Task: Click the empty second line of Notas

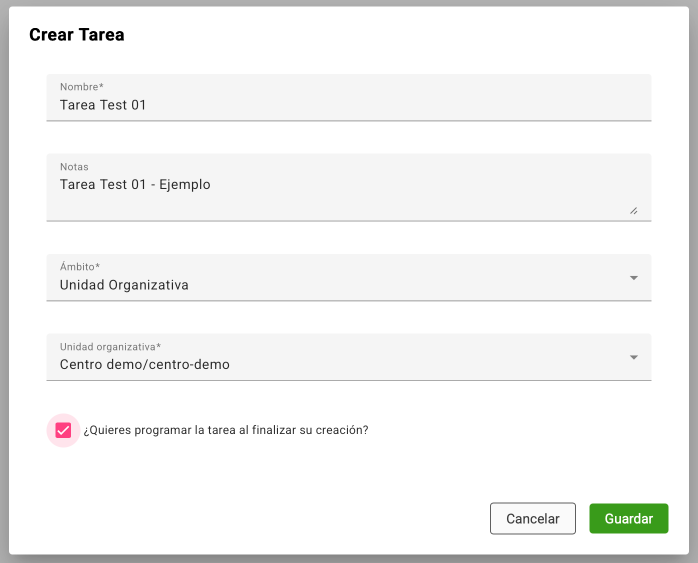Action: (x=300, y=205)
